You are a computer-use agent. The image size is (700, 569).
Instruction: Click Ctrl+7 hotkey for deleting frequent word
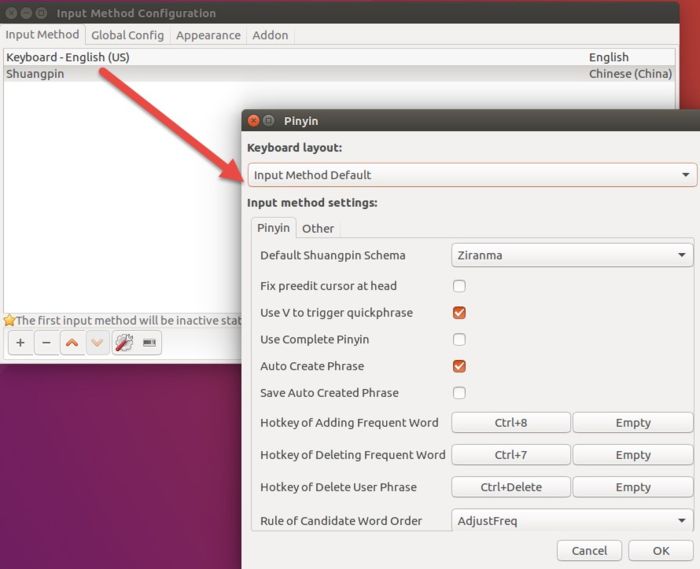pos(511,455)
